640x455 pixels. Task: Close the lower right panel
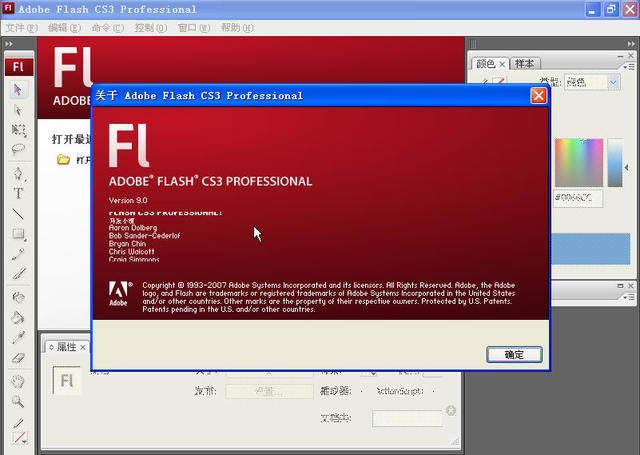631,286
